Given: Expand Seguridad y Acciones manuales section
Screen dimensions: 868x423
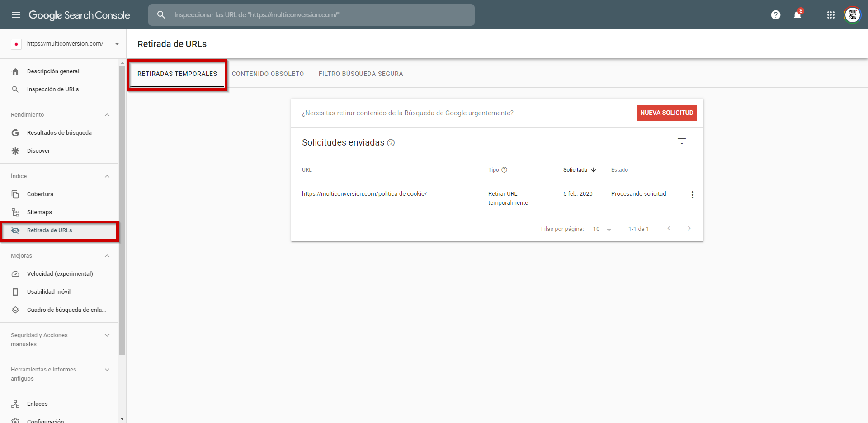Looking at the screenshot, I should point(107,335).
